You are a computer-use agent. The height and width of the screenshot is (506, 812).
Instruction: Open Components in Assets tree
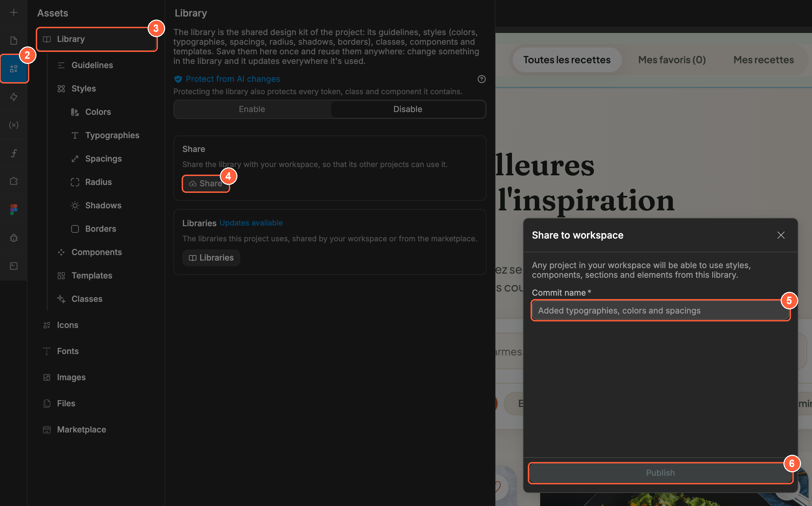click(x=96, y=252)
